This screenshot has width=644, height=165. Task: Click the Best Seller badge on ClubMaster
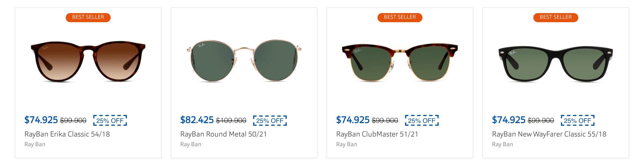click(x=400, y=17)
